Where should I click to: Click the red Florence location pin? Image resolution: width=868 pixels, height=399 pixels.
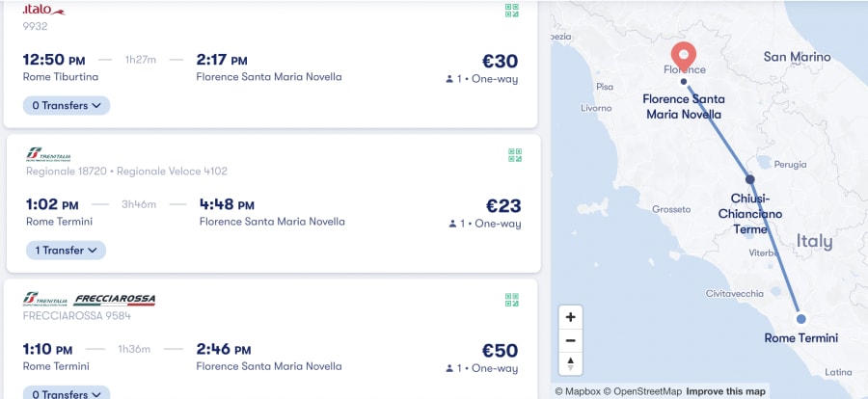[x=684, y=56]
